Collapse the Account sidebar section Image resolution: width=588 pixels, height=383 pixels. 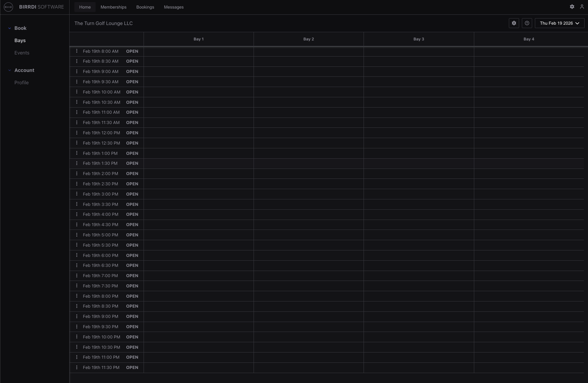coord(10,70)
